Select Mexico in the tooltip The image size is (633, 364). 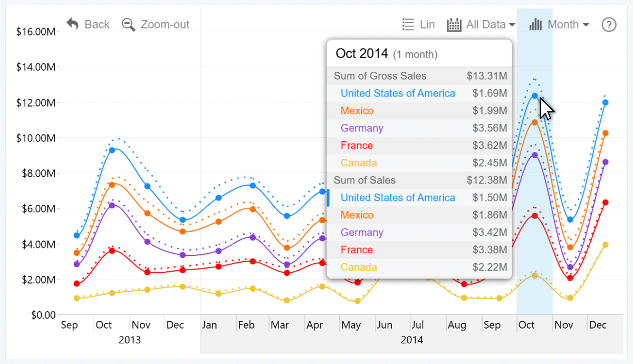coord(357,111)
